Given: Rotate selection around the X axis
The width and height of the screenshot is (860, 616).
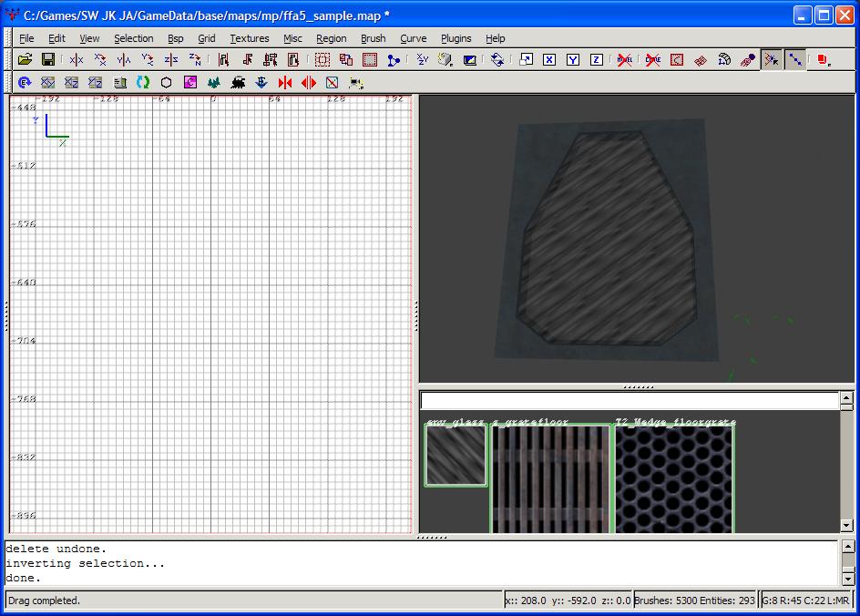Looking at the screenshot, I should coord(100,59).
